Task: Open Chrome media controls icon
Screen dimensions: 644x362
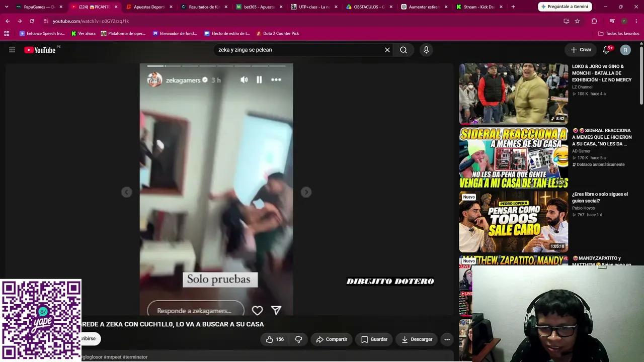Action: point(612,21)
